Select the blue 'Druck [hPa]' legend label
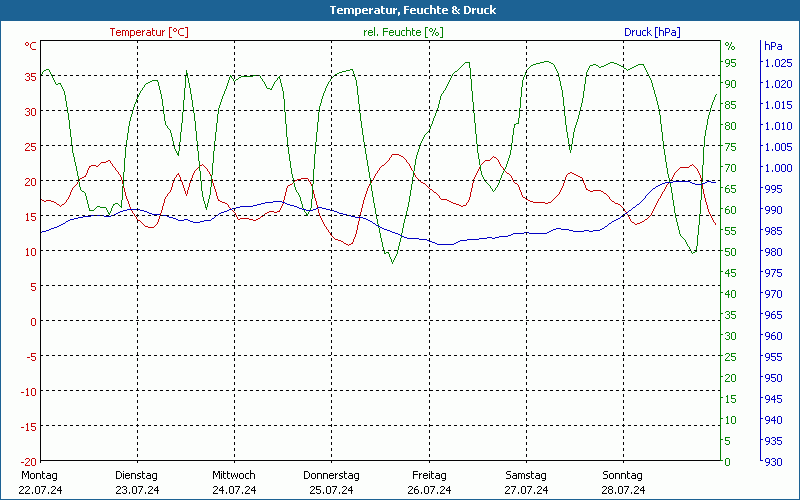Image resolution: width=800 pixels, height=500 pixels. coord(652,32)
